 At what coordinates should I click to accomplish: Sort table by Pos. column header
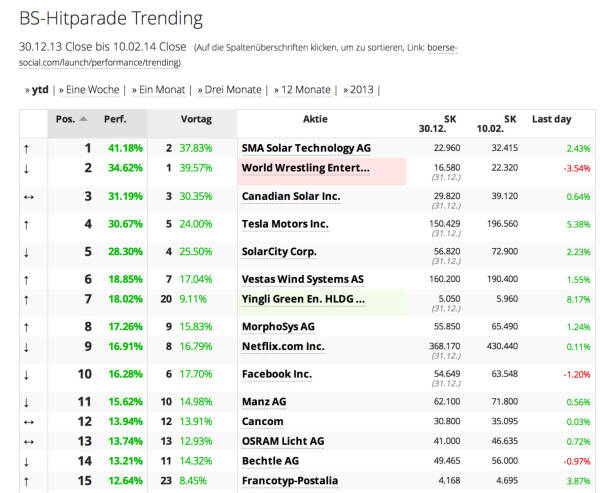(65, 119)
